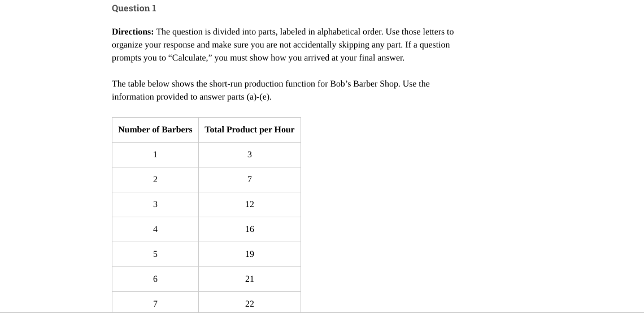Click the Number of Barbers cell showing 1
Image resolution: width=644 pixels, height=314 pixels.
tap(155, 154)
